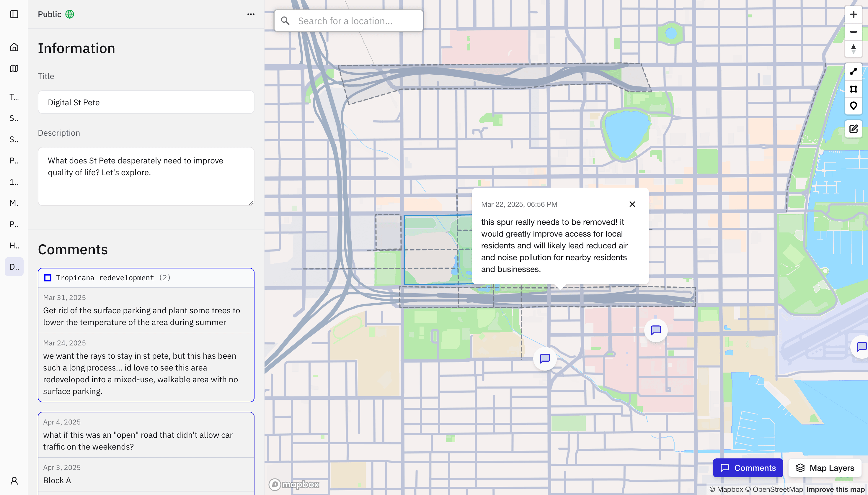The height and width of the screenshot is (495, 868).
Task: Open the OpenStreetMap attribution link
Action: point(774,489)
